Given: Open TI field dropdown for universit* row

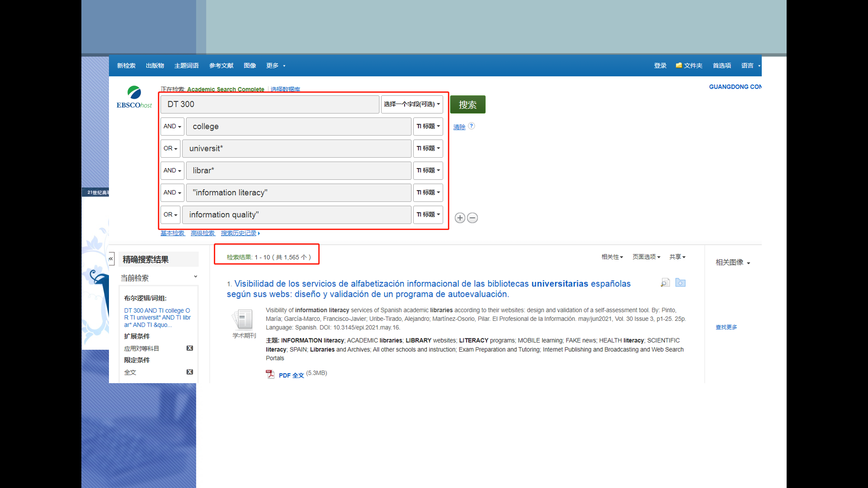Looking at the screenshot, I should [428, 149].
